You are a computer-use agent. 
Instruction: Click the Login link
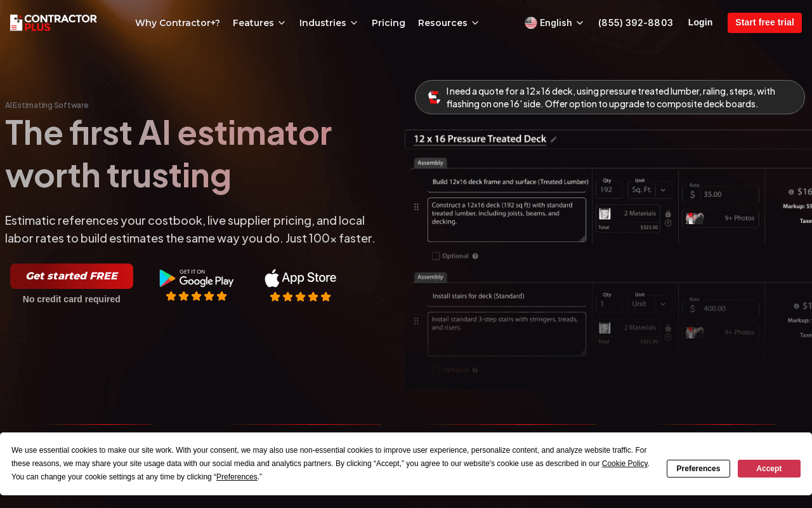[x=700, y=22]
